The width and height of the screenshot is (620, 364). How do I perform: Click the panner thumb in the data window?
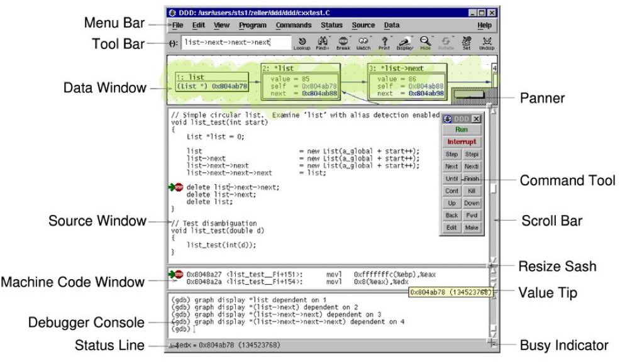[x=469, y=95]
